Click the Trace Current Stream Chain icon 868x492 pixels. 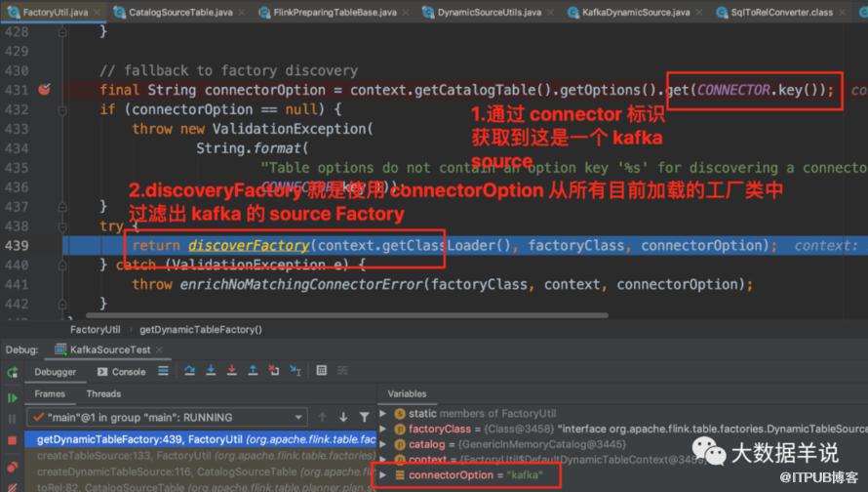pyautogui.click(x=342, y=371)
